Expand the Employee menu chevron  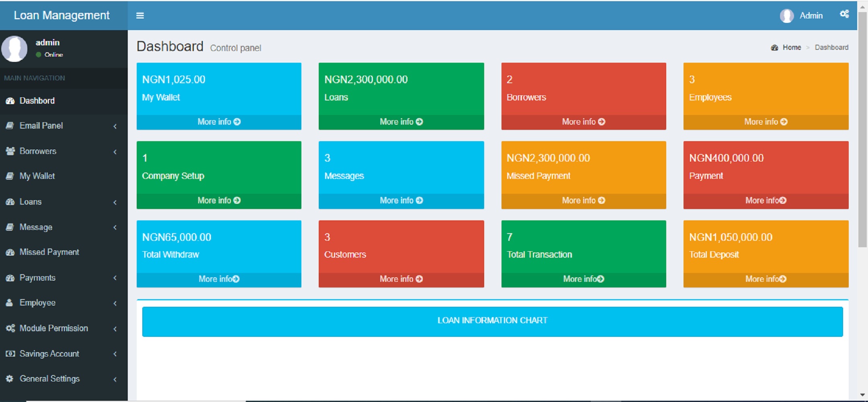[116, 304]
